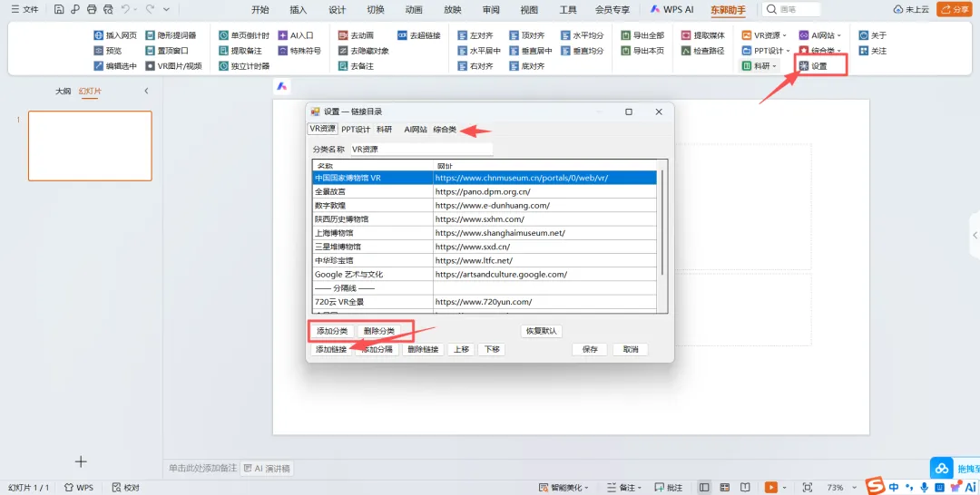
Task: Click 导出全部 export all
Action: [x=642, y=35]
